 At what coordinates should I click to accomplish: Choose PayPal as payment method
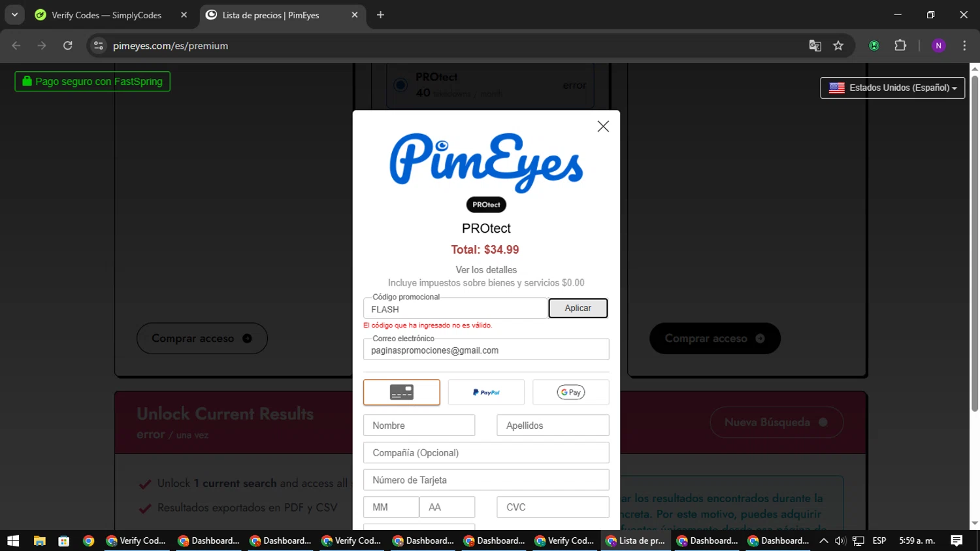point(486,392)
